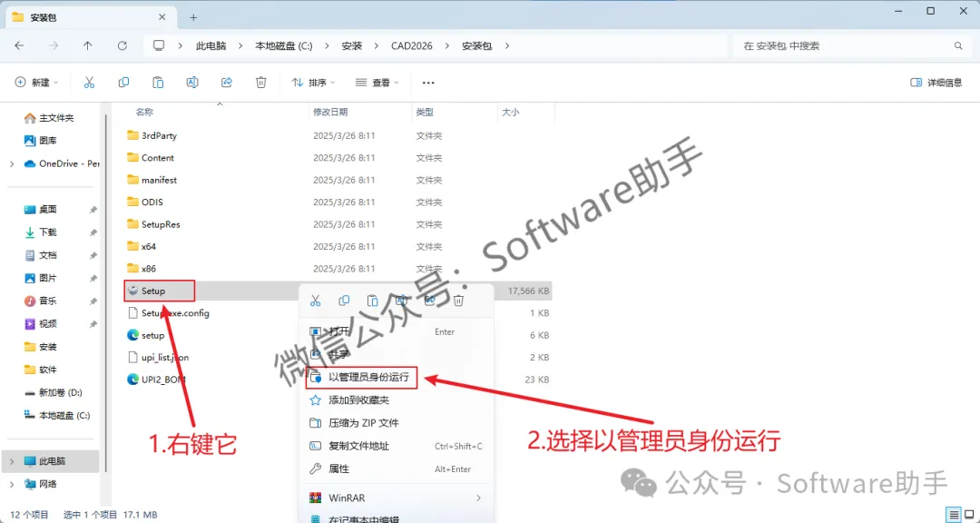Click 本地磁盘 (C:) in the address bar breadcrumb

point(284,45)
